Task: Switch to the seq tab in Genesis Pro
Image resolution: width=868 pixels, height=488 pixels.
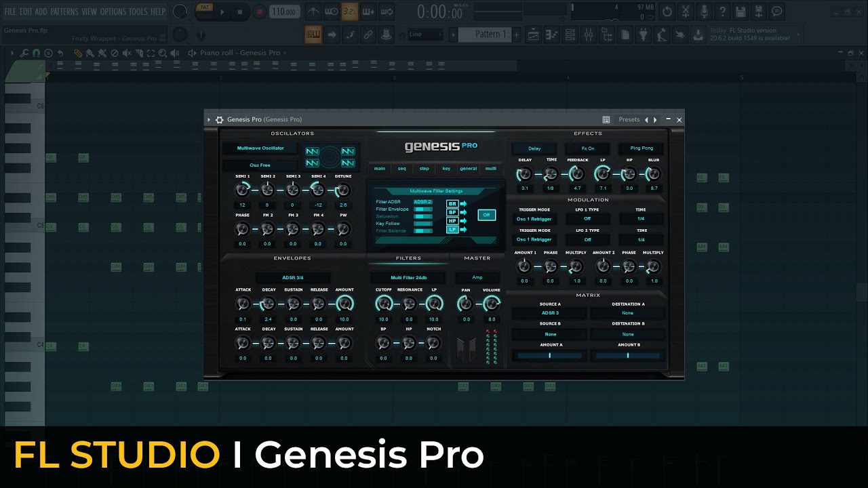Action: pyautogui.click(x=401, y=169)
